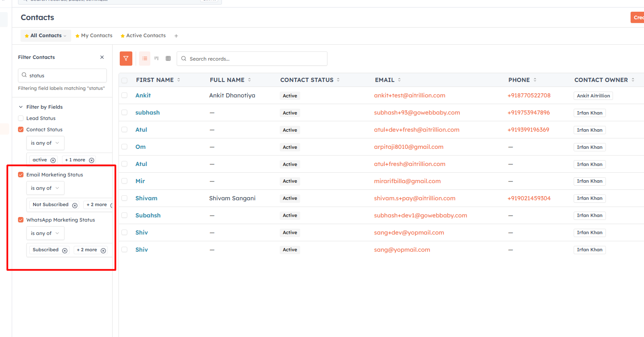Select the checkbox for the Ankit row
The width and height of the screenshot is (644, 337).
click(124, 95)
